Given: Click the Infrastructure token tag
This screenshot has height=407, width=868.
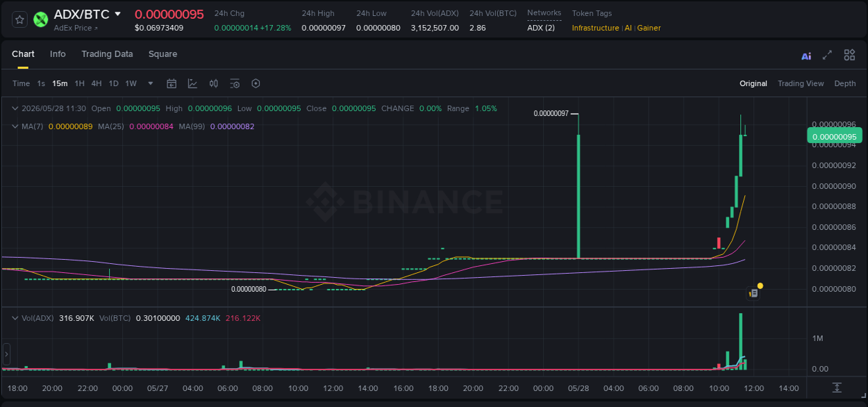Looking at the screenshot, I should tap(595, 28).
